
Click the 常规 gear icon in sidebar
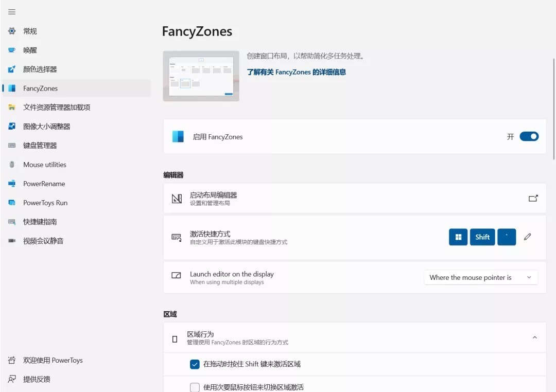(12, 31)
